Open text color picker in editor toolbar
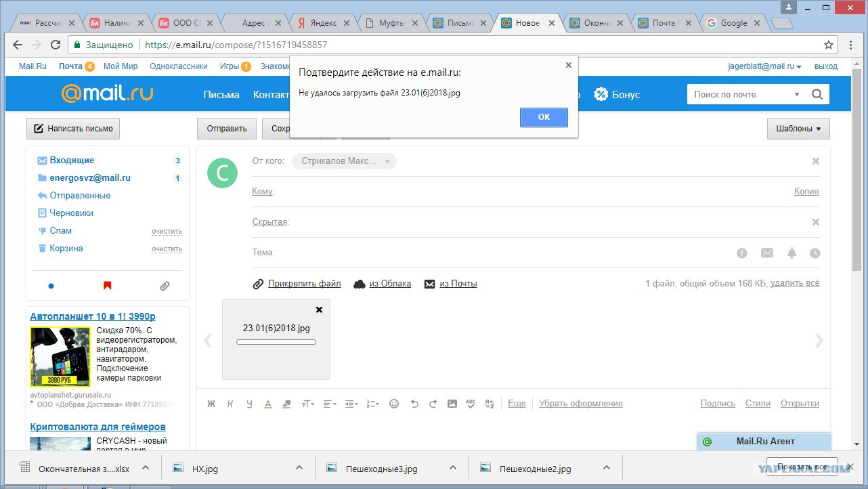 click(x=268, y=404)
